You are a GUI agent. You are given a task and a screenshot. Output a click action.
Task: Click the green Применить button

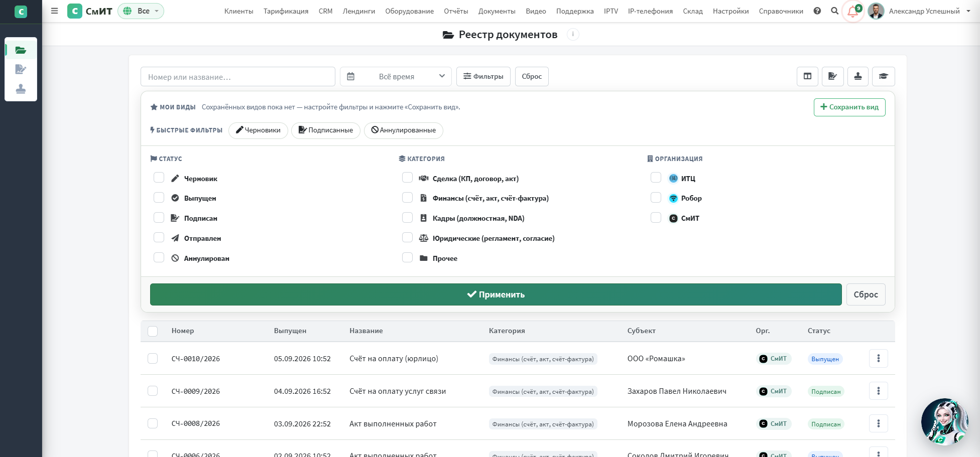[496, 294]
